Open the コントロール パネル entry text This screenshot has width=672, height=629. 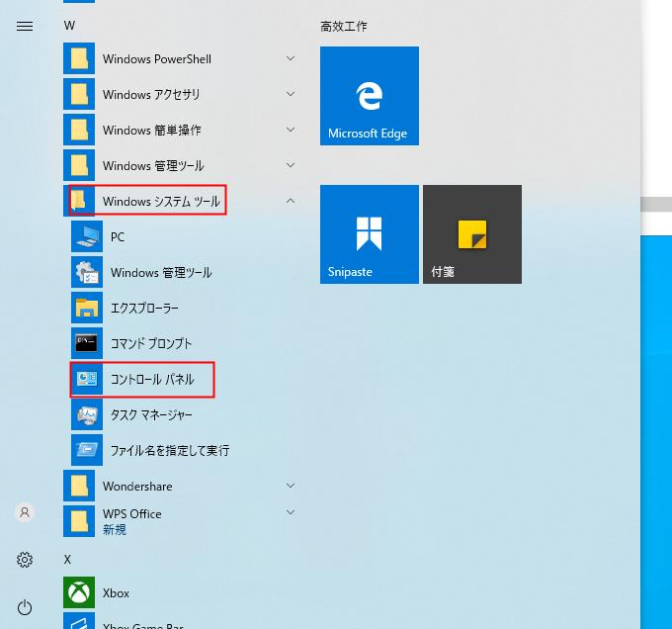(152, 379)
